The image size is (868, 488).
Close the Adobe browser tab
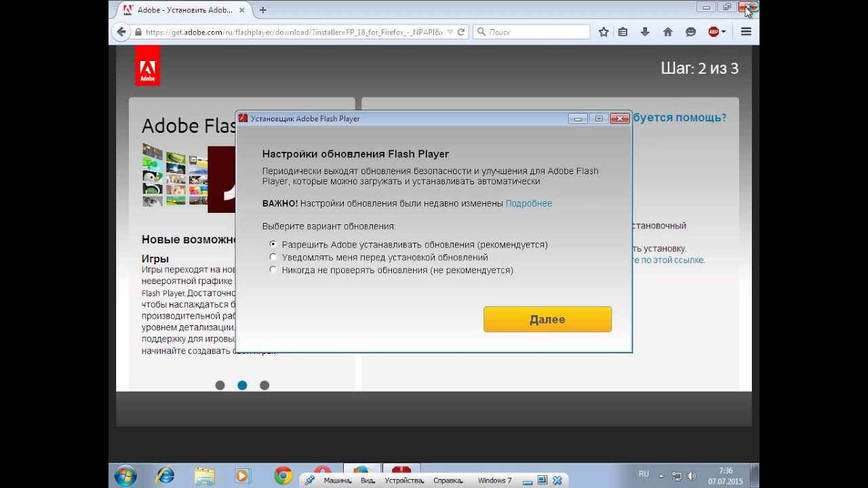(x=241, y=10)
